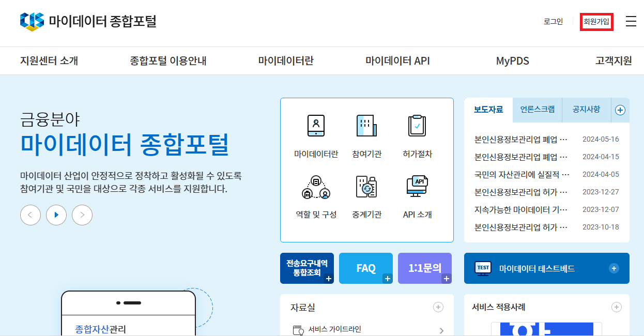Screen dimensions: 644x336
Task: Expand the news panel with its plus button
Action: click(x=620, y=110)
